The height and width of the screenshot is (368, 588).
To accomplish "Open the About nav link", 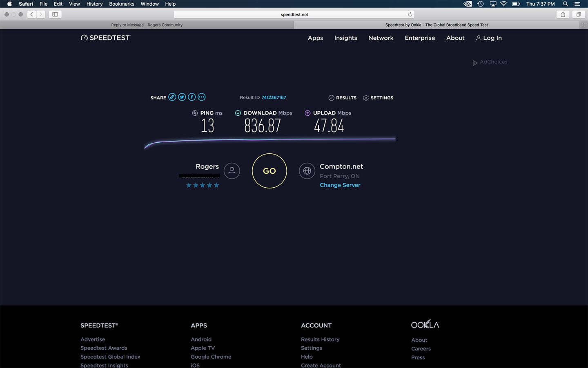I will pos(455,38).
